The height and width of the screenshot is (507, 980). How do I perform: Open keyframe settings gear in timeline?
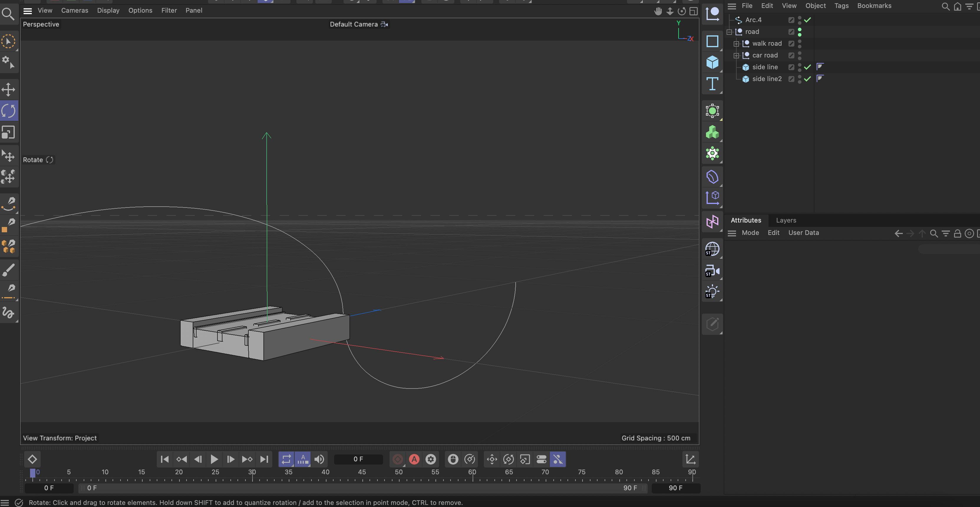(x=431, y=460)
